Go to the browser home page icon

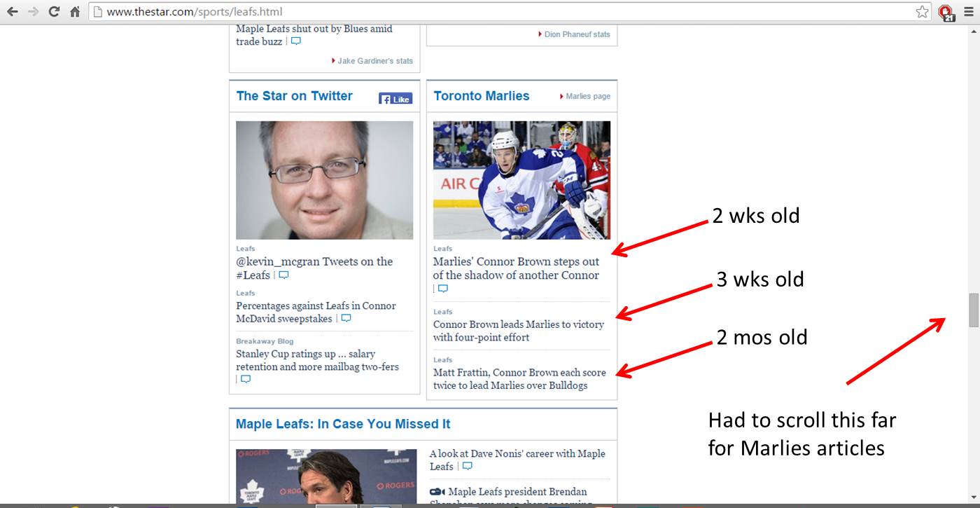click(x=75, y=12)
